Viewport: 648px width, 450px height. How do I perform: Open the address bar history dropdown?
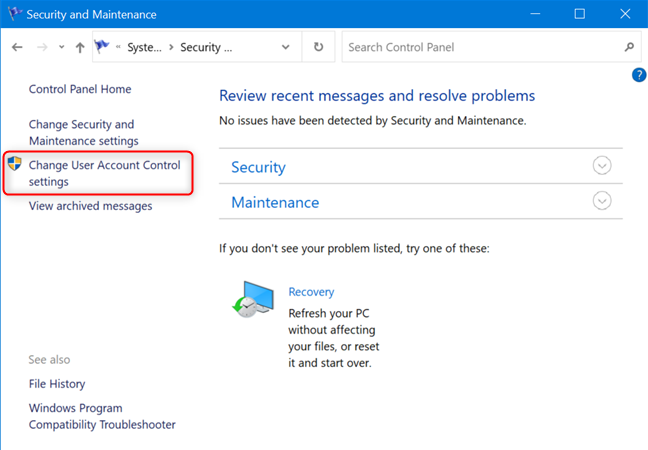coord(286,47)
